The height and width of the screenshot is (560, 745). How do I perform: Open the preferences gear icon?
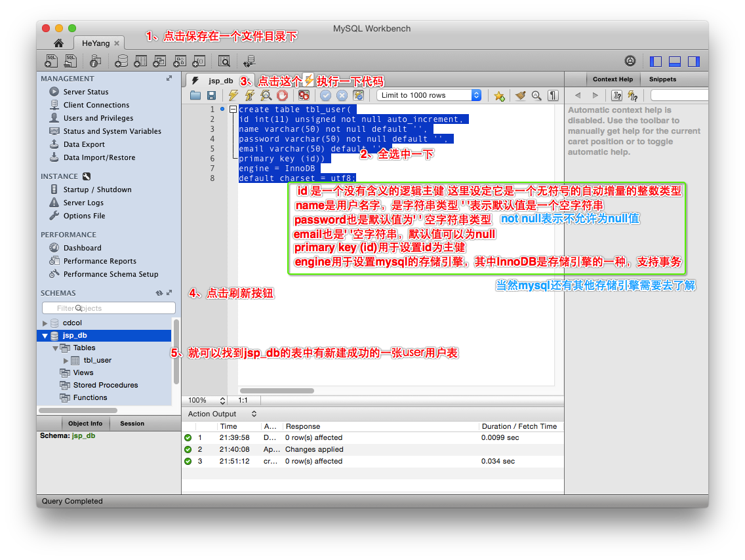click(630, 61)
